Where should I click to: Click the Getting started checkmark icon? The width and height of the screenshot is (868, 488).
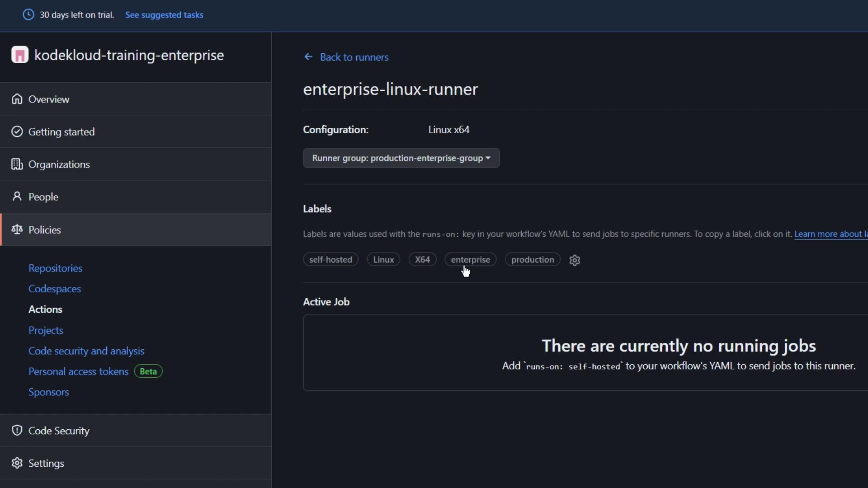tap(17, 131)
